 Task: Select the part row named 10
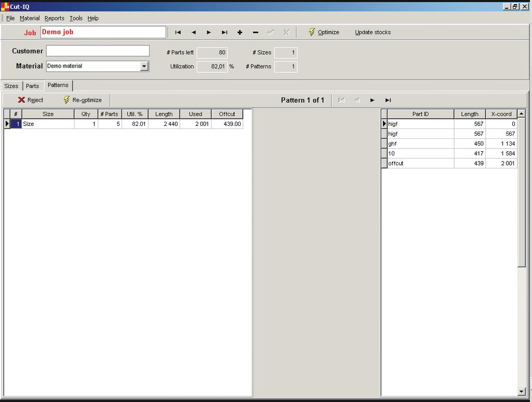(x=449, y=153)
